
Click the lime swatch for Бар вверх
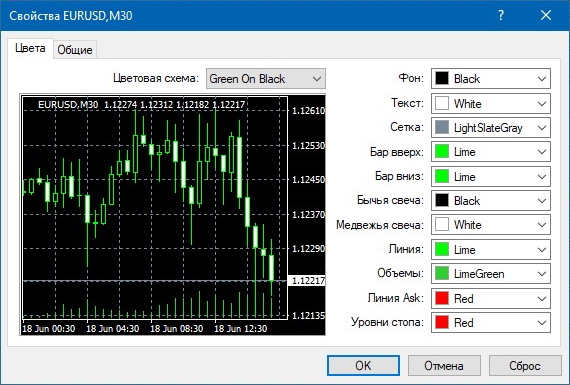pyautogui.click(x=442, y=152)
